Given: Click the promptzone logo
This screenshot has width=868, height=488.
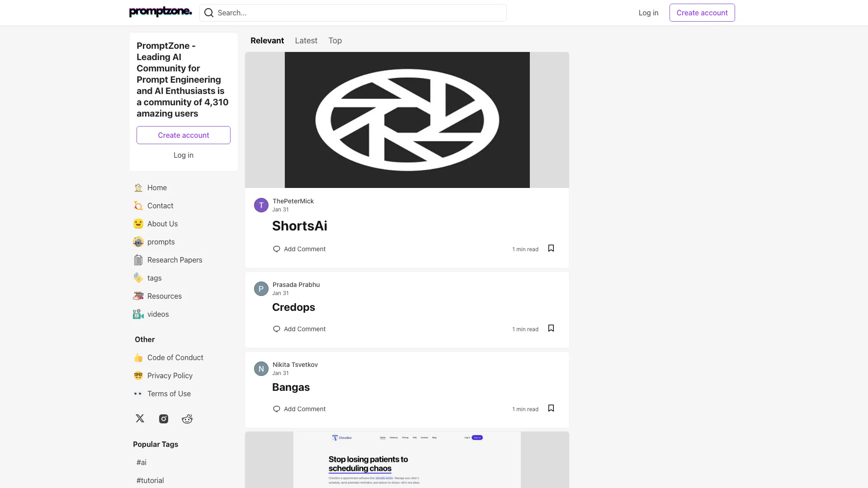Looking at the screenshot, I should point(160,12).
